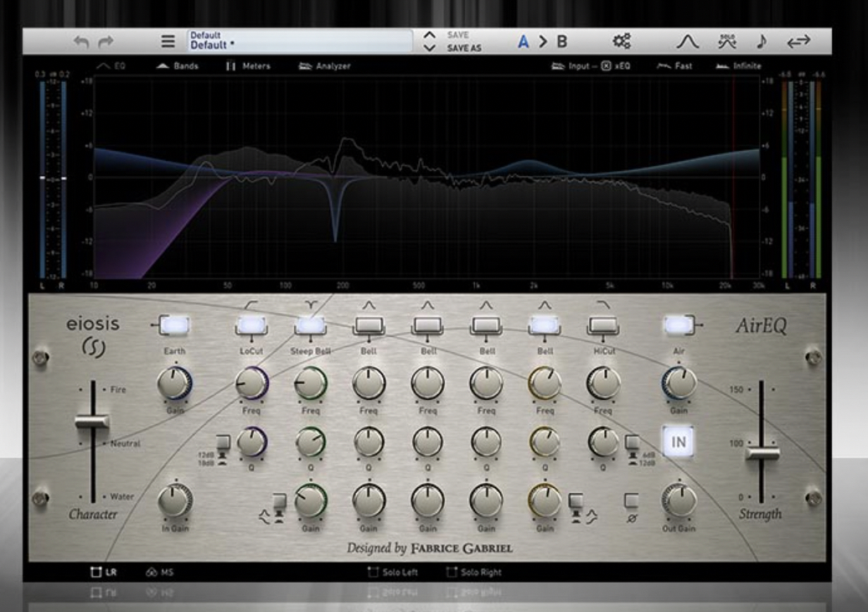The image size is (868, 612).
Task: Click the solo band icon in the top bar
Action: tap(727, 41)
